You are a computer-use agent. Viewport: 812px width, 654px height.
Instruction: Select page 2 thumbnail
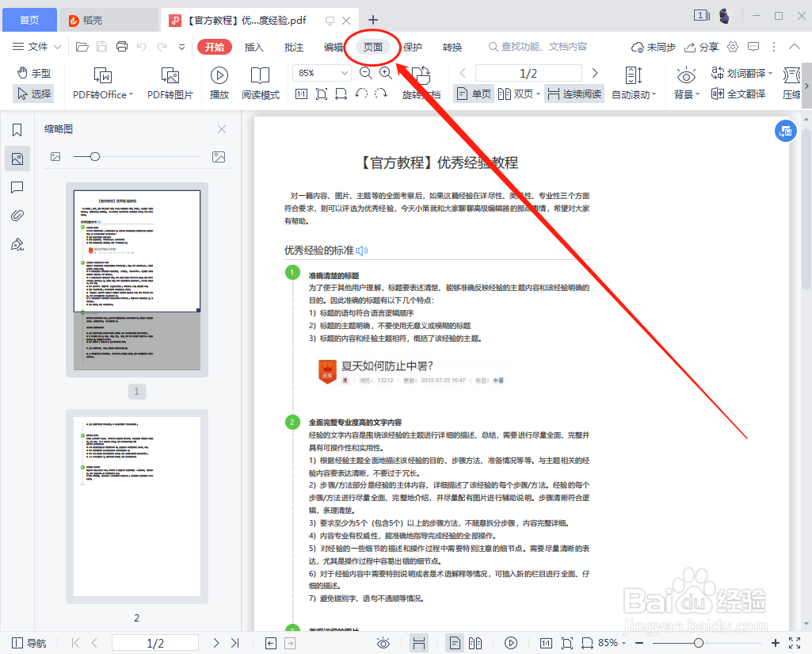pyautogui.click(x=137, y=507)
